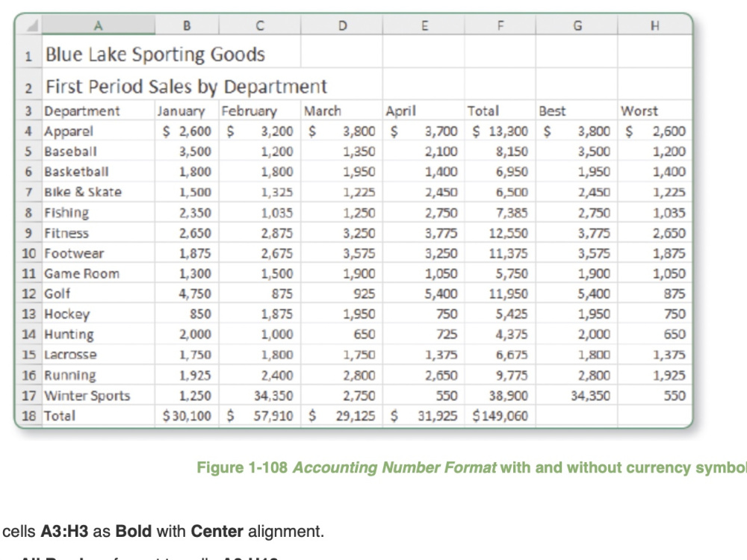Viewport: 747px width, 560px height.
Task: Select Winter Sports February cell 34,350
Action: [260, 395]
